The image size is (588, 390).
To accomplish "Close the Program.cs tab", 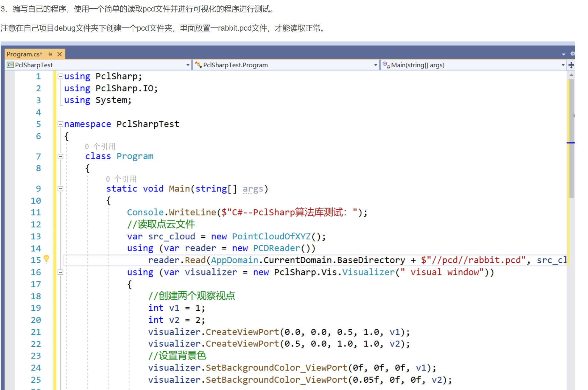I will (59, 54).
